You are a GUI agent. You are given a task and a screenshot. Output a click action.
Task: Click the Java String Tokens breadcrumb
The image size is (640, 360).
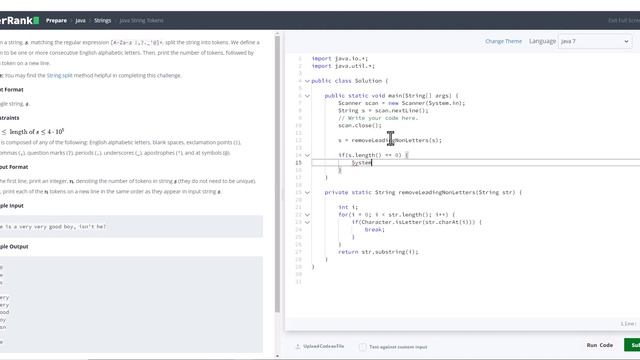141,20
